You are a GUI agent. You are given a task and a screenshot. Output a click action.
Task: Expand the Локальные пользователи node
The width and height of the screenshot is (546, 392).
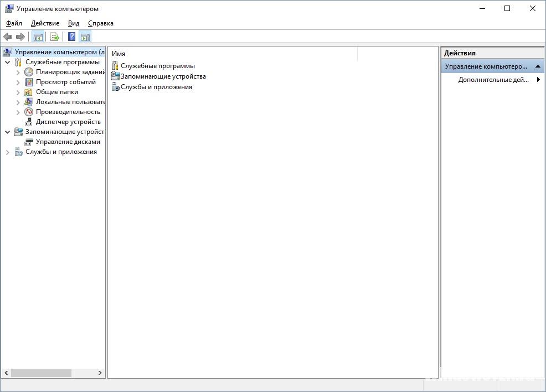pos(18,102)
